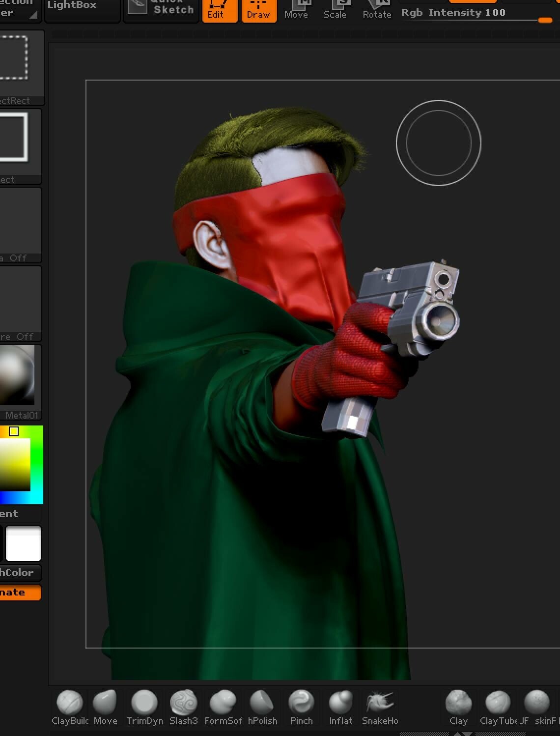This screenshot has height=736, width=560.
Task: Toggle Edit mode in the top shelf
Action: click(x=219, y=11)
